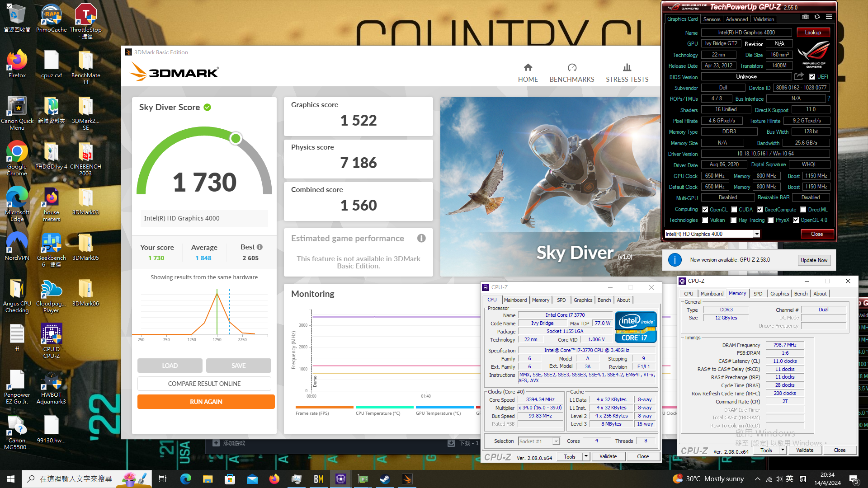
Task: Open the GPU-Z hamburger menu icon
Action: pyautogui.click(x=829, y=17)
